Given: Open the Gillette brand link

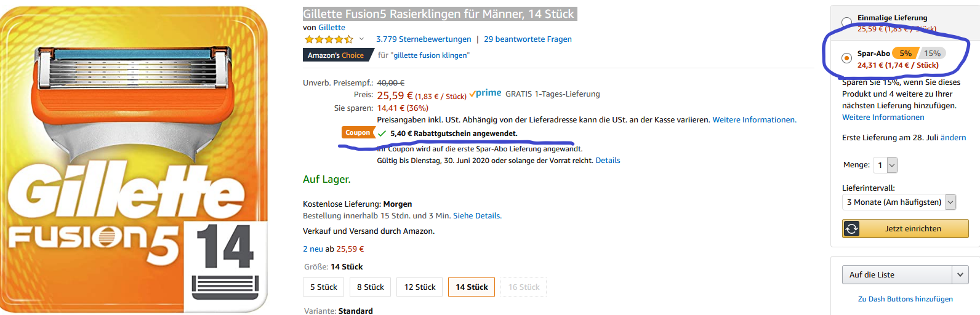Looking at the screenshot, I should pyautogui.click(x=332, y=28).
